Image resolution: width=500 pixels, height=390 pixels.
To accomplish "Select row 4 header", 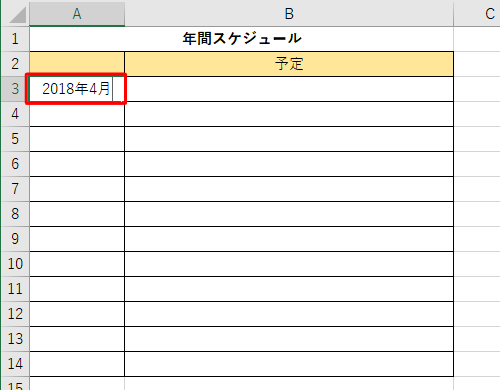I will tap(15, 114).
